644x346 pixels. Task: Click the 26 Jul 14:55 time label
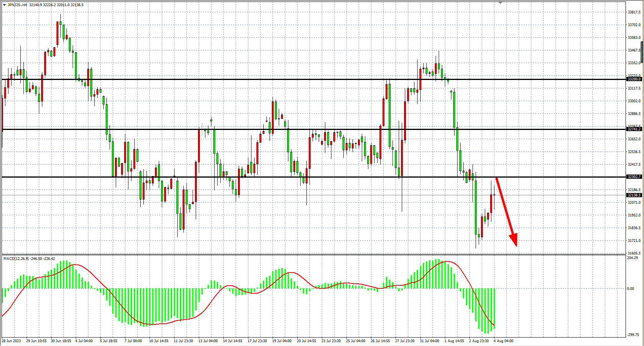tap(380, 341)
